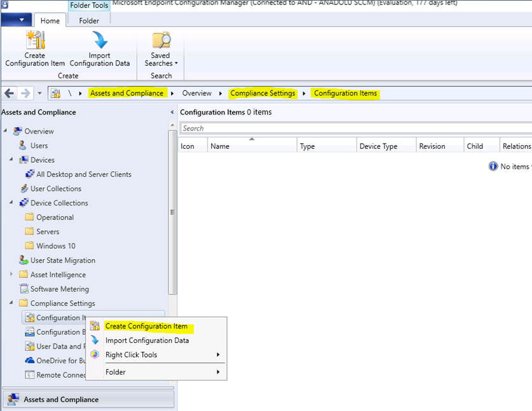Select the Software Metering icon
This screenshot has width=532, height=411.
point(24,289)
